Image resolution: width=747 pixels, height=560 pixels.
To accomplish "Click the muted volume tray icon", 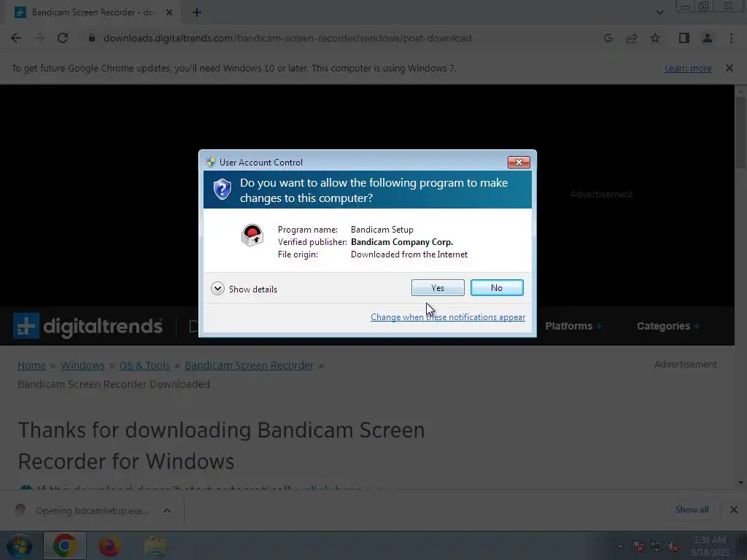I will pyautogui.click(x=673, y=546).
